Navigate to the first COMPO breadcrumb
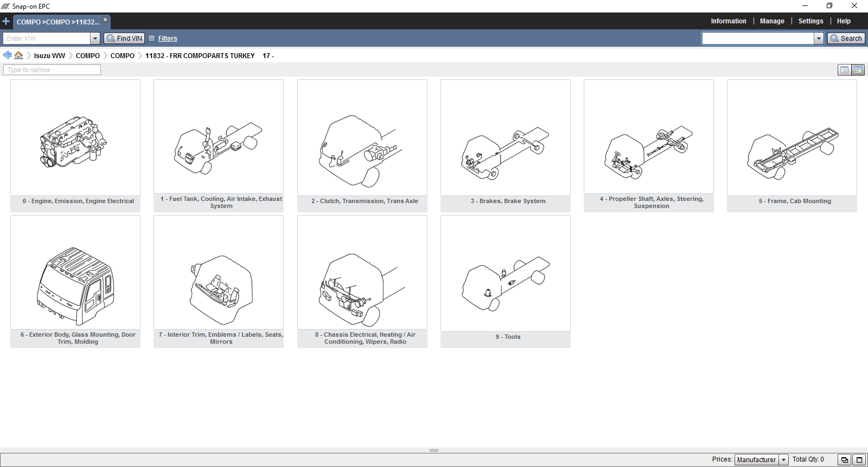 [88, 56]
